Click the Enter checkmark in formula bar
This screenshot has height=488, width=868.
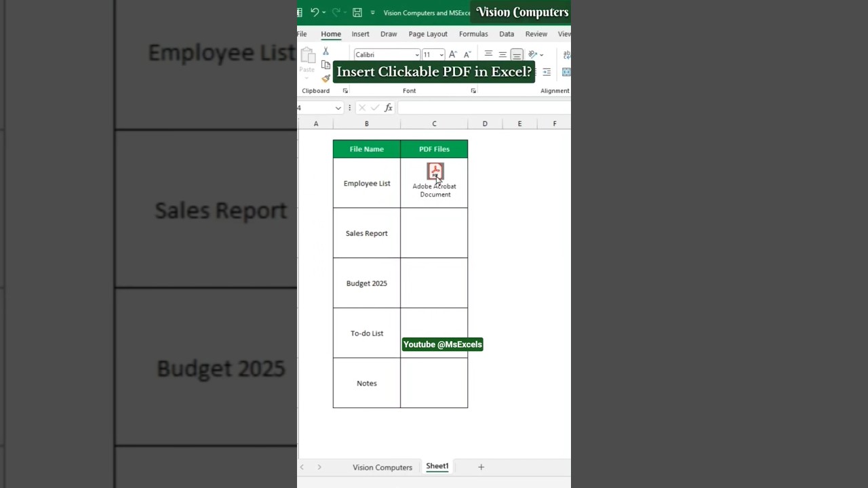(x=375, y=108)
